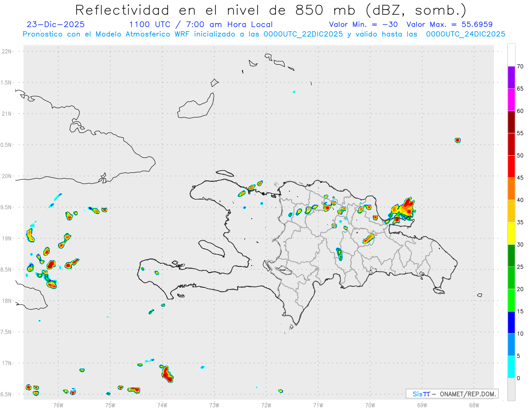Click the '70W' longitude label

[370, 405]
